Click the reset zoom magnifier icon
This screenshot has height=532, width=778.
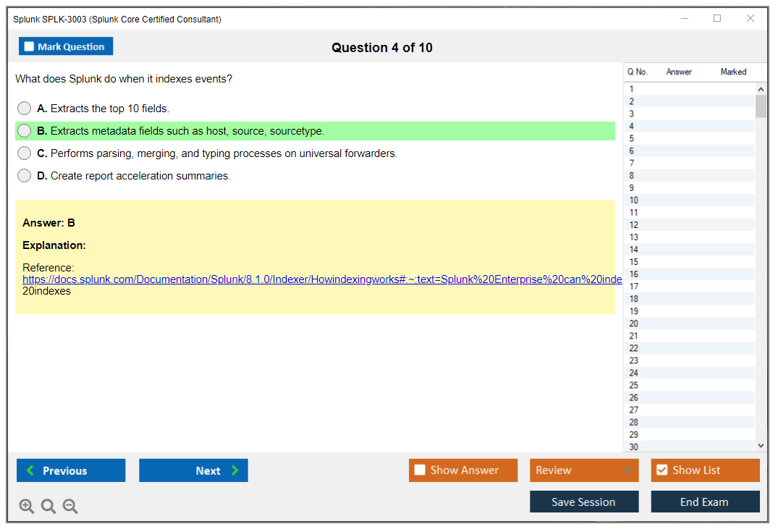(48, 507)
